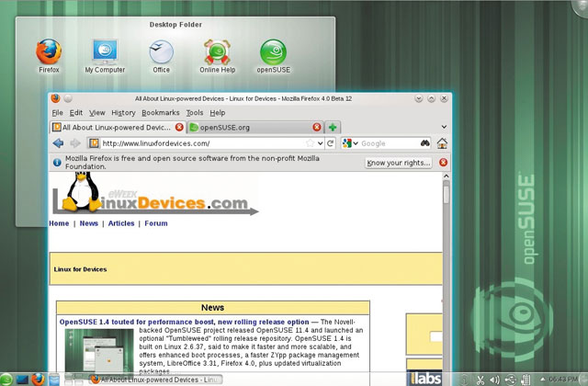
Task: Go to home page with house icon
Action: point(442,143)
